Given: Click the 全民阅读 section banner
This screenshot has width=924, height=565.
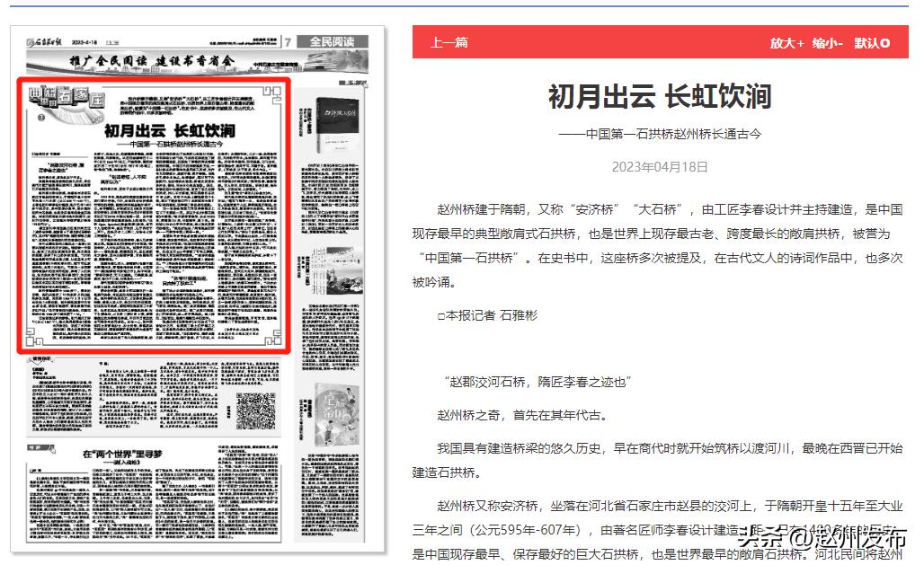Looking at the screenshot, I should click(x=333, y=41).
